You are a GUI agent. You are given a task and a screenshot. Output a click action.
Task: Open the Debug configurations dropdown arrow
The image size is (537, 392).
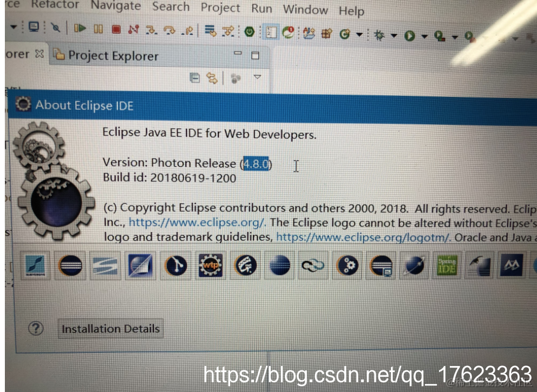(394, 36)
